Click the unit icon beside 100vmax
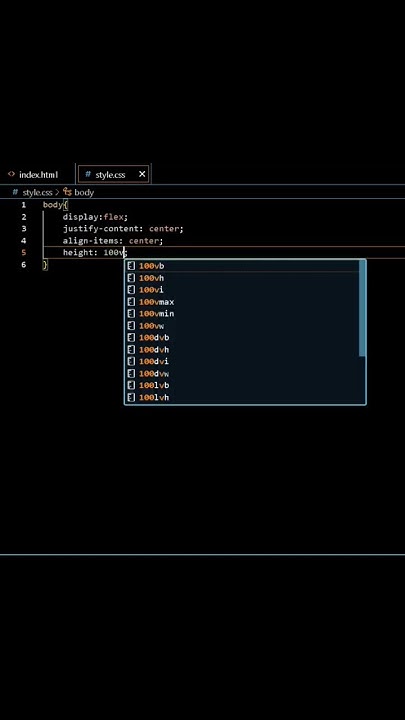Viewport: 405px width, 720px height. click(x=131, y=301)
